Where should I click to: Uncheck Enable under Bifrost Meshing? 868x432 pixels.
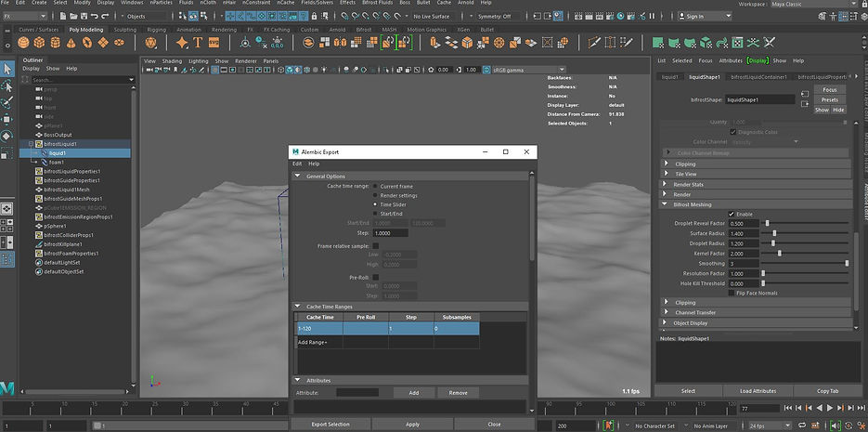732,214
